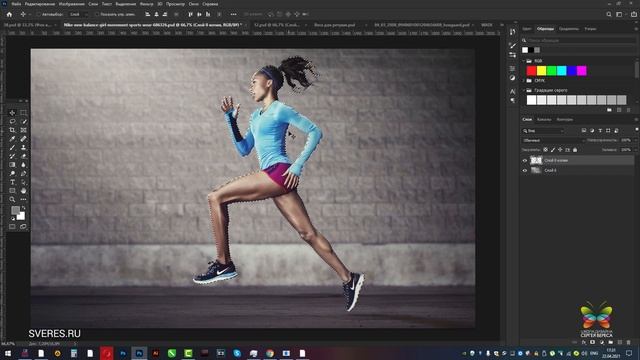Select the Rectangle shape tool

pos(12,191)
